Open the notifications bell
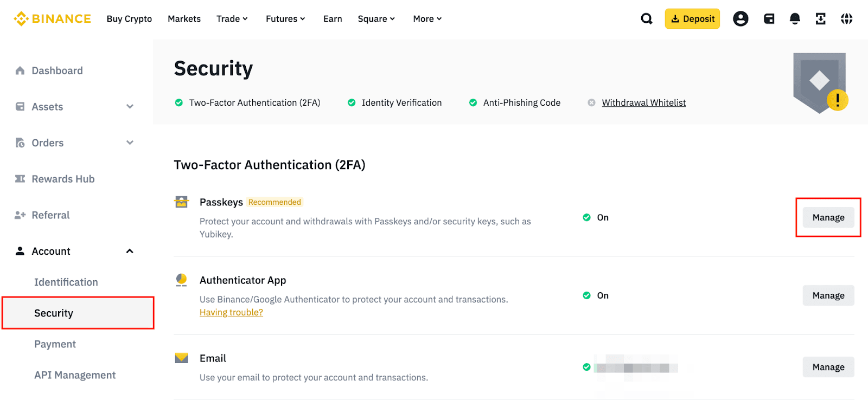868x400 pixels. click(795, 19)
